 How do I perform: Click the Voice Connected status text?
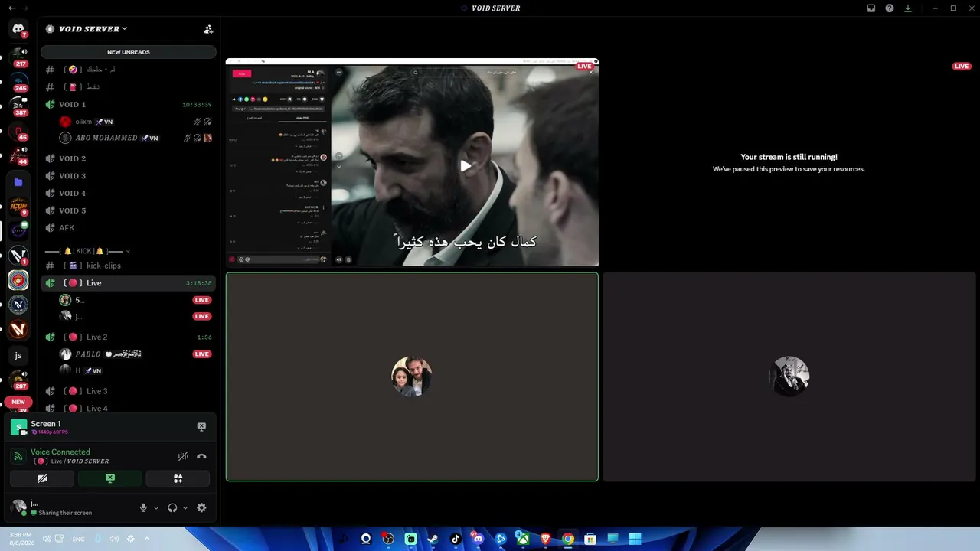(60, 452)
